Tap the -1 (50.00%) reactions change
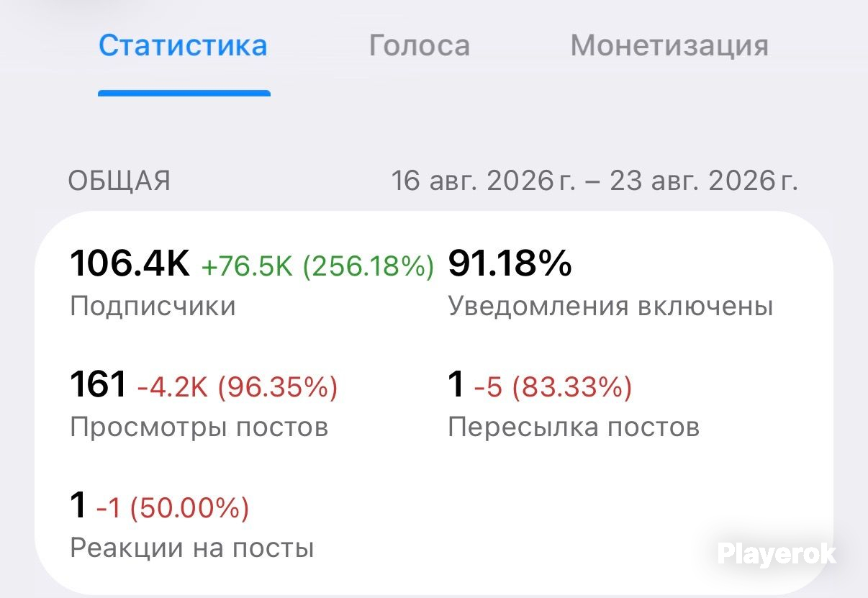 click(x=173, y=509)
